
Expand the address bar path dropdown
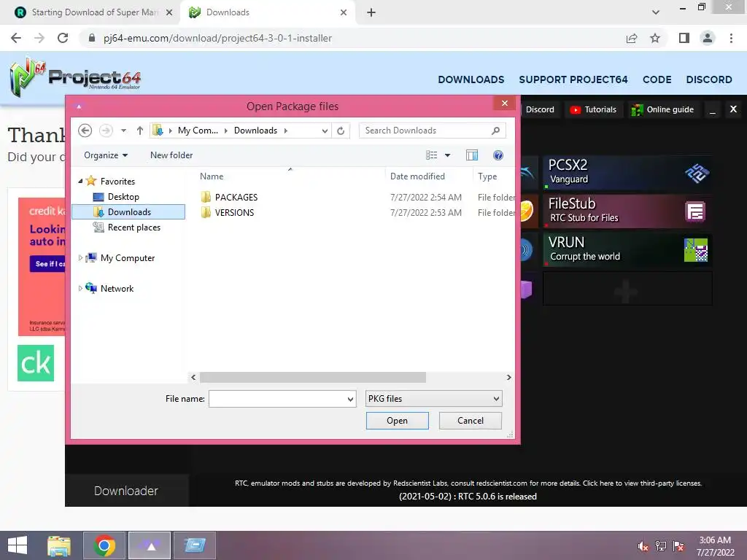point(325,131)
